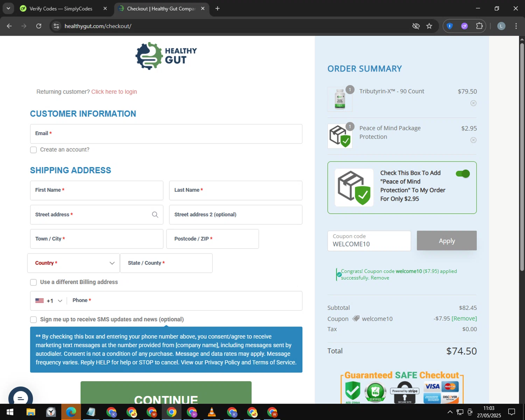Open the tab search dropdown arrow
The height and width of the screenshot is (420, 525).
point(8,8)
